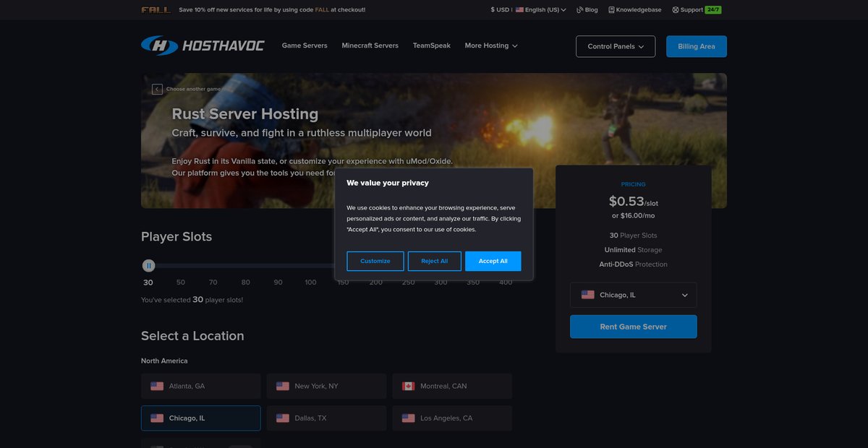Image resolution: width=868 pixels, height=448 pixels.
Task: Open the Blog link
Action: tap(587, 10)
